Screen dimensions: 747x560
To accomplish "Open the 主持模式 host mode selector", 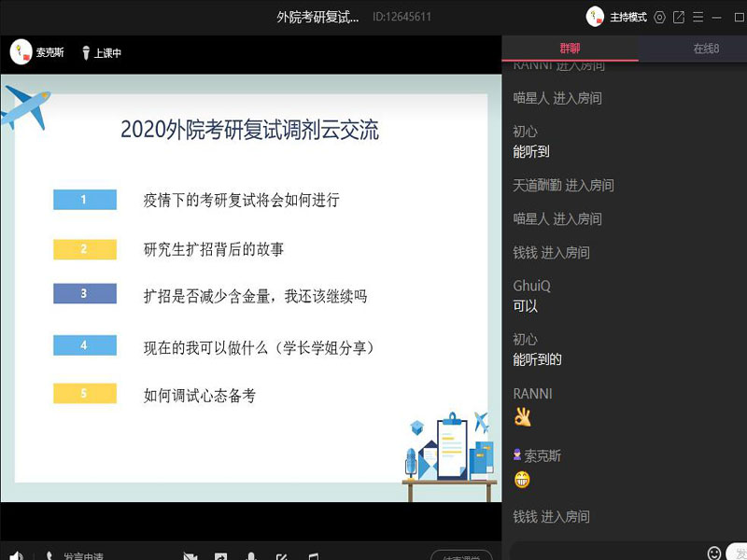I will (x=628, y=17).
